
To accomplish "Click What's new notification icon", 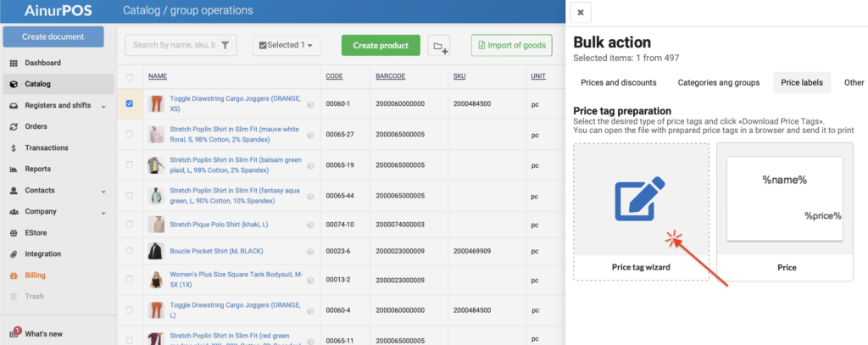I will coord(14,333).
